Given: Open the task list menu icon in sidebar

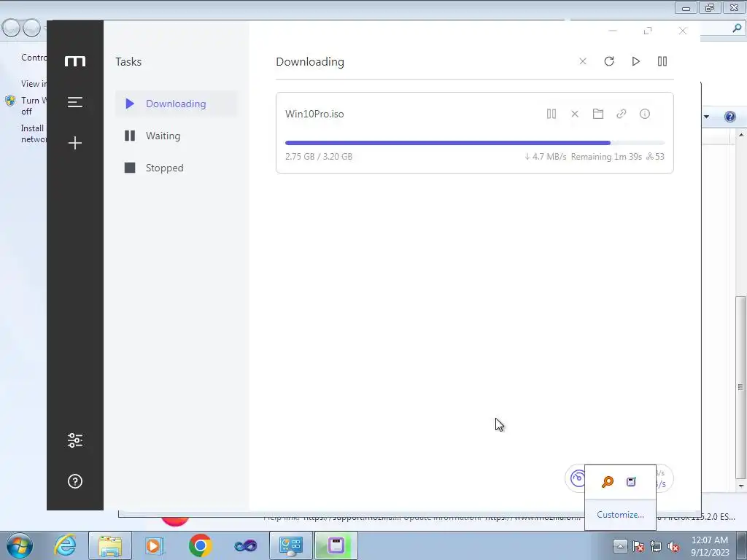Looking at the screenshot, I should point(75,102).
